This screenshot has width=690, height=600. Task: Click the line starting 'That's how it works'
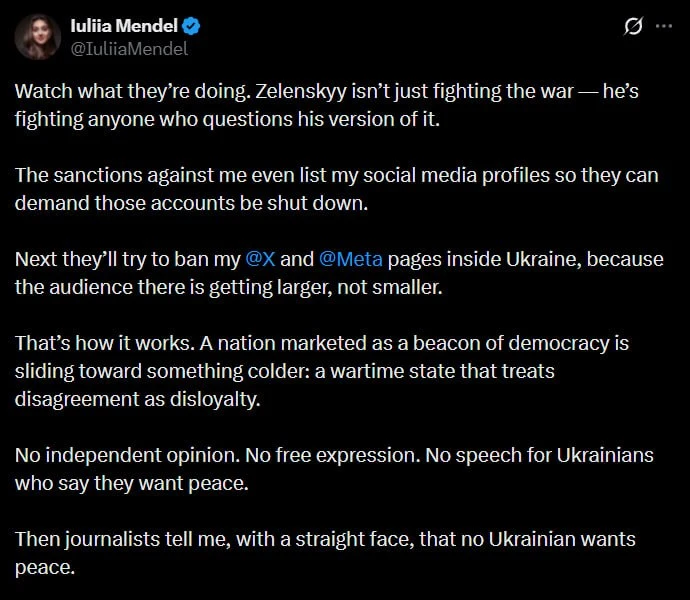coord(322,343)
